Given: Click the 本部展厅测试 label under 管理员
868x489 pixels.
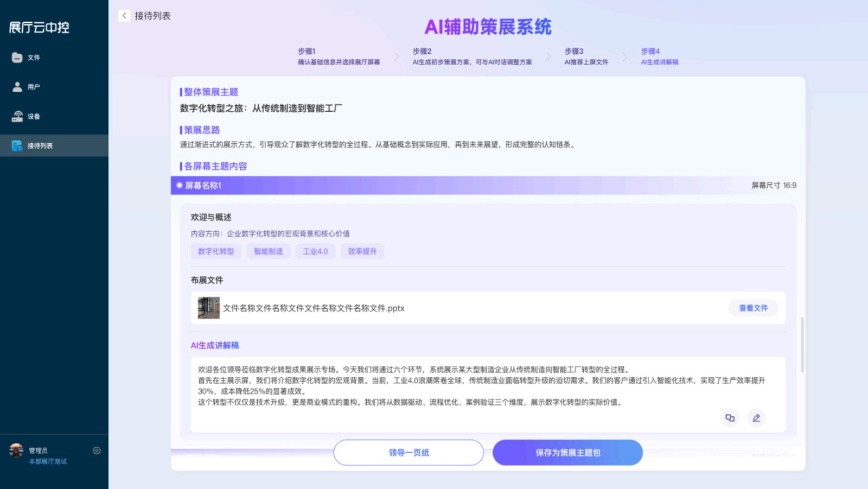Looking at the screenshot, I should tap(48, 461).
